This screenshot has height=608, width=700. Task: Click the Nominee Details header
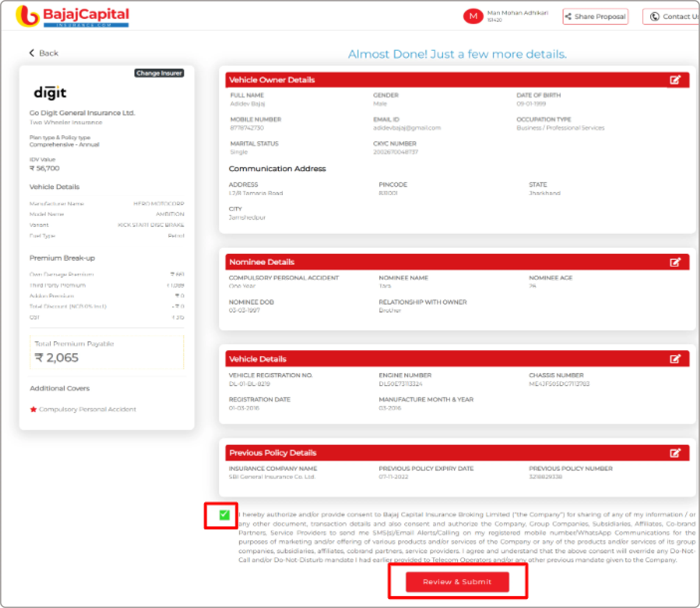pyautogui.click(x=457, y=262)
